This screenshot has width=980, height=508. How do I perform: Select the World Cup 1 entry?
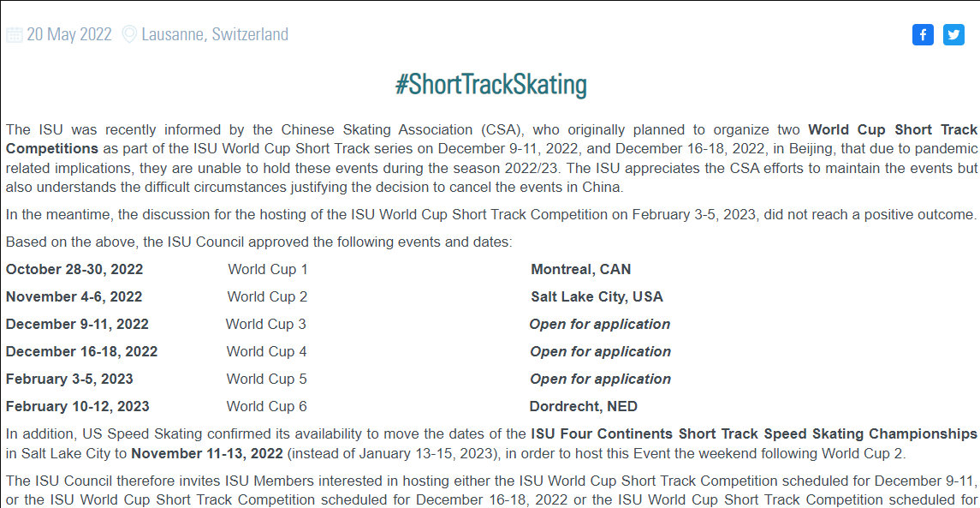point(268,269)
